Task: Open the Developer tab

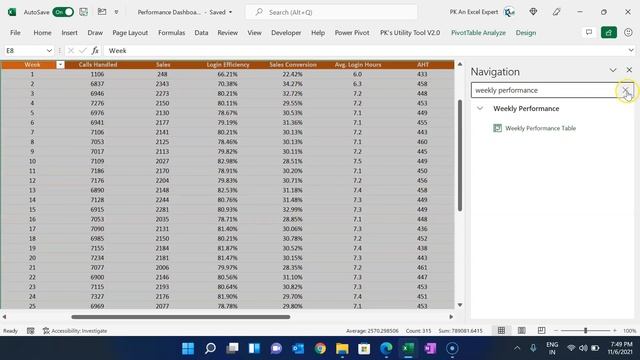Action: pyautogui.click(x=286, y=33)
